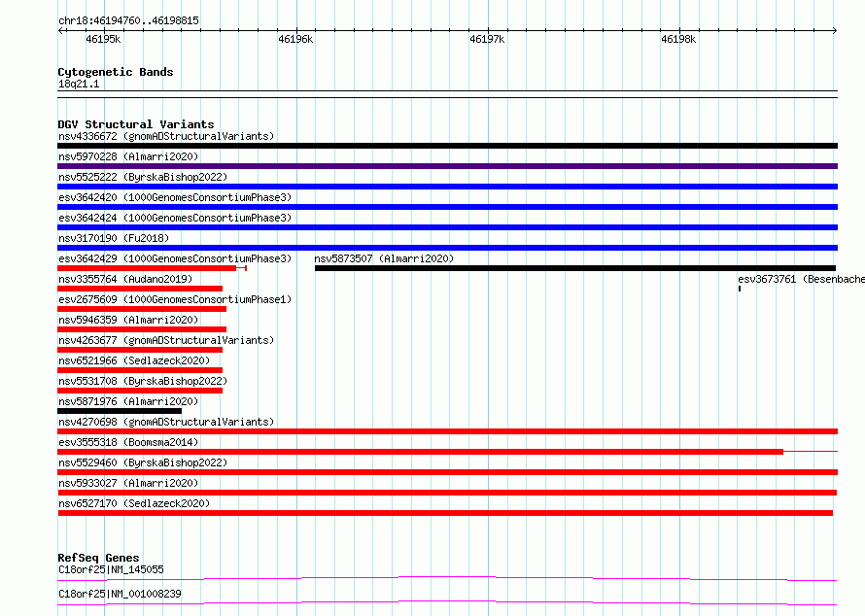Screen dimensions: 865x616
Task: Click the red bar under nsv5933027
Action: tap(447, 493)
